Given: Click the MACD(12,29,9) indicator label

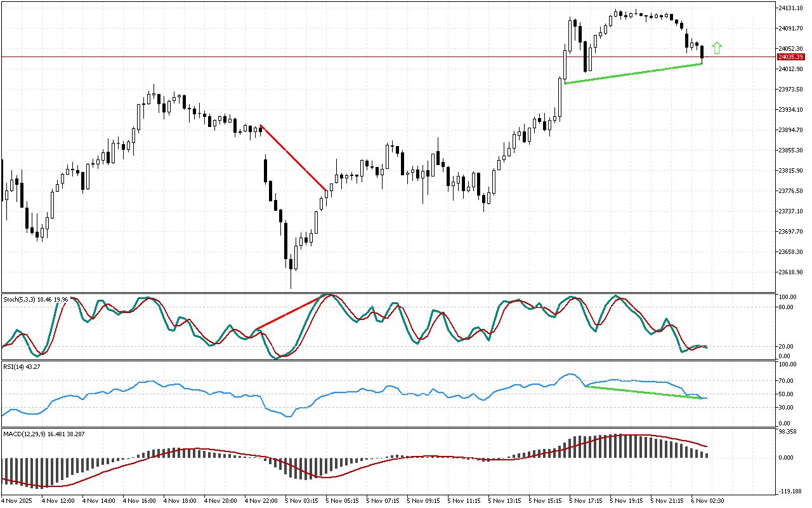Looking at the screenshot, I should click(x=43, y=434).
